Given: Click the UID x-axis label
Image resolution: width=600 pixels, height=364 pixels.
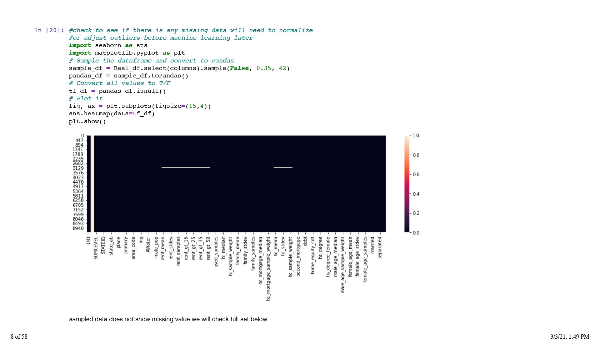Looking at the screenshot, I should [88, 241].
